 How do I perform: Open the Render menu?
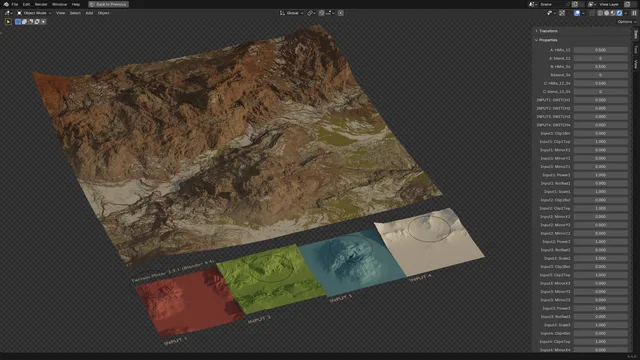point(41,4)
